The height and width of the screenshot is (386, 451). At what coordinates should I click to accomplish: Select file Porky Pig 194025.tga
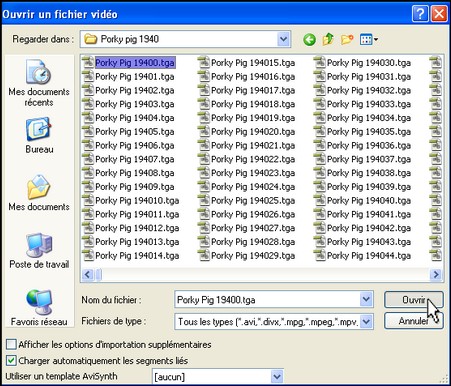pyautogui.click(x=253, y=200)
